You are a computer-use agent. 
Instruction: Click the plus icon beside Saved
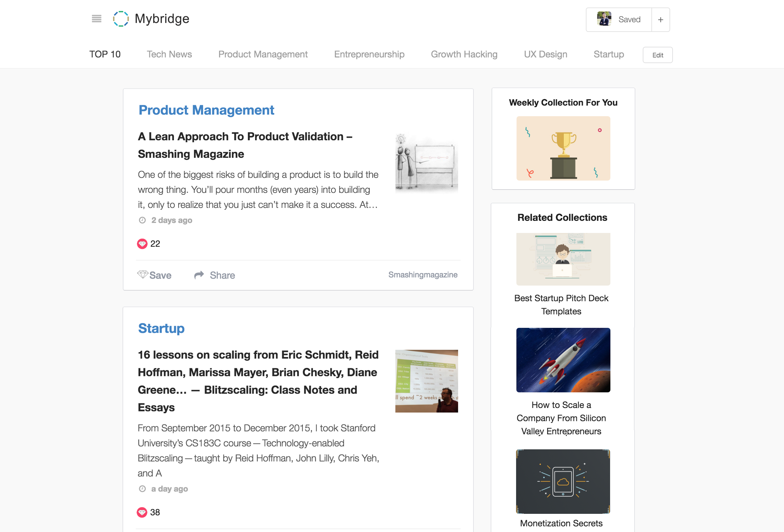(660, 20)
